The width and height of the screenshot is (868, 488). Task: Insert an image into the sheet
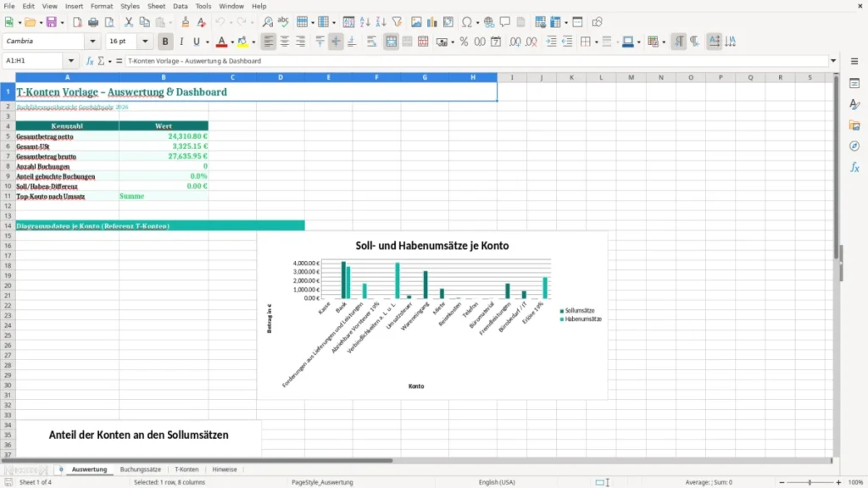[x=416, y=22]
